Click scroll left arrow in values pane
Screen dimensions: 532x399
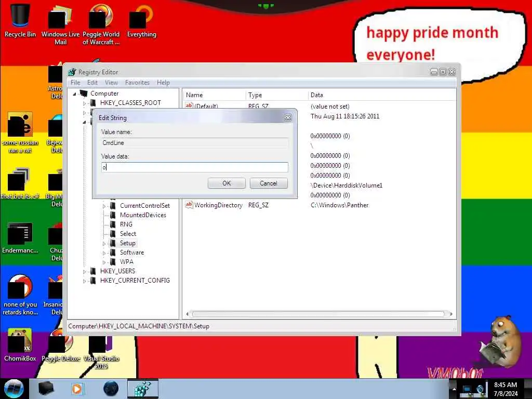[x=187, y=314]
